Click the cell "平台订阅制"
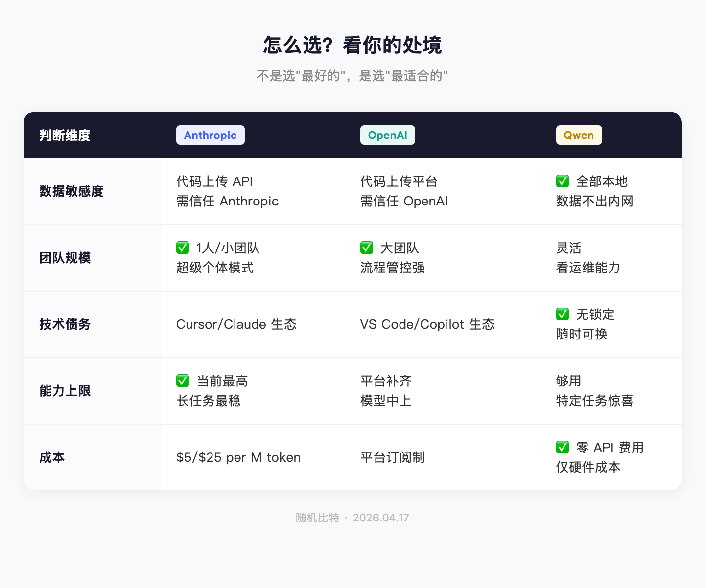Image resolution: width=705 pixels, height=588 pixels. click(393, 457)
